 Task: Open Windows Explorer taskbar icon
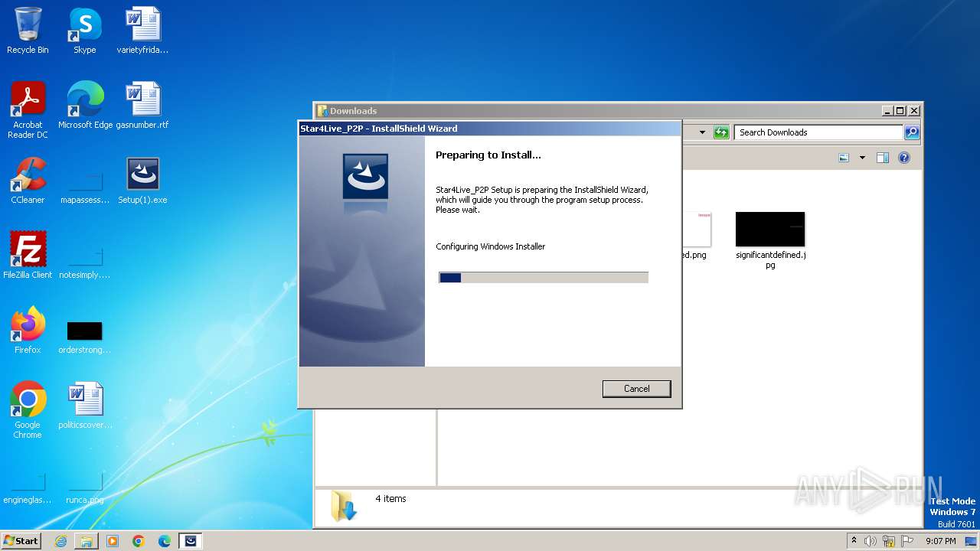[x=87, y=540]
